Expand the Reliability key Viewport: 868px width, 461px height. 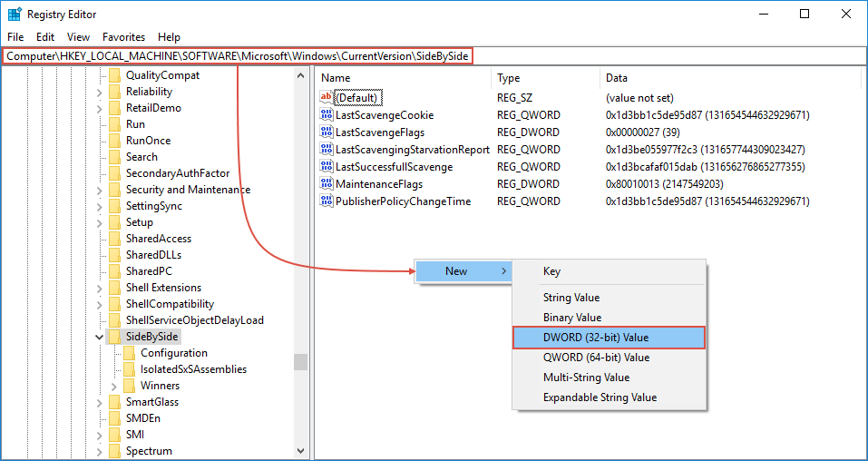point(99,92)
